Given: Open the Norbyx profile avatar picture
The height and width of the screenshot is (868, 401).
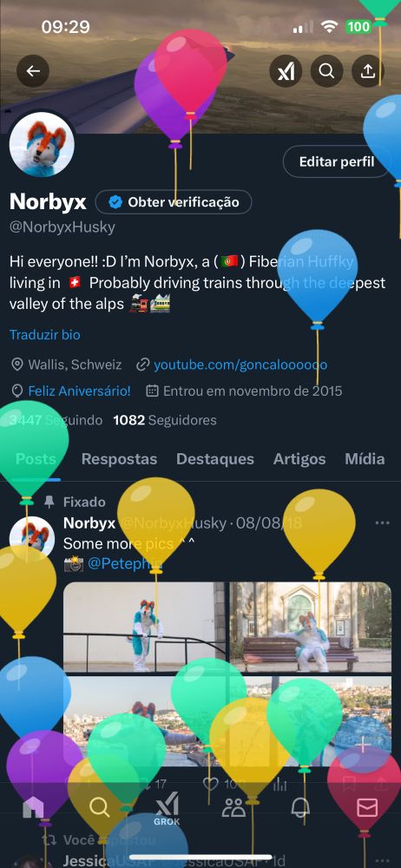Looking at the screenshot, I should pyautogui.click(x=42, y=144).
